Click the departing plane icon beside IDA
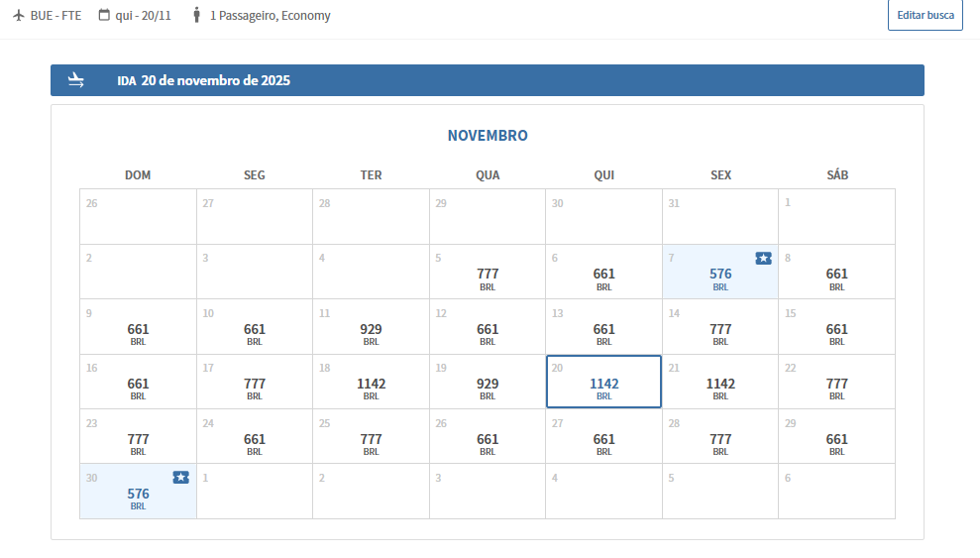 tap(76, 80)
